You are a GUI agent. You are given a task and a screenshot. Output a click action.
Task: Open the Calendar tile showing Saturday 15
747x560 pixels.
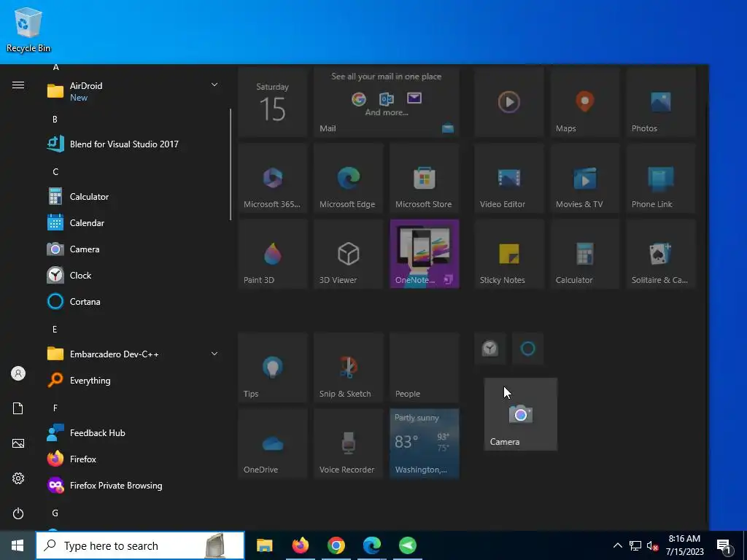(x=273, y=102)
